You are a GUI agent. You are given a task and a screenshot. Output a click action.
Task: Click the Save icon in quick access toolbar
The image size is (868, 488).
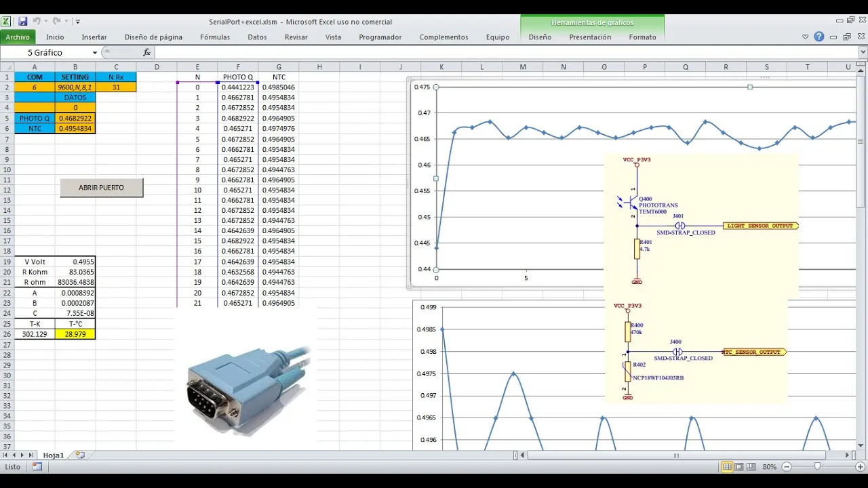[x=22, y=22]
